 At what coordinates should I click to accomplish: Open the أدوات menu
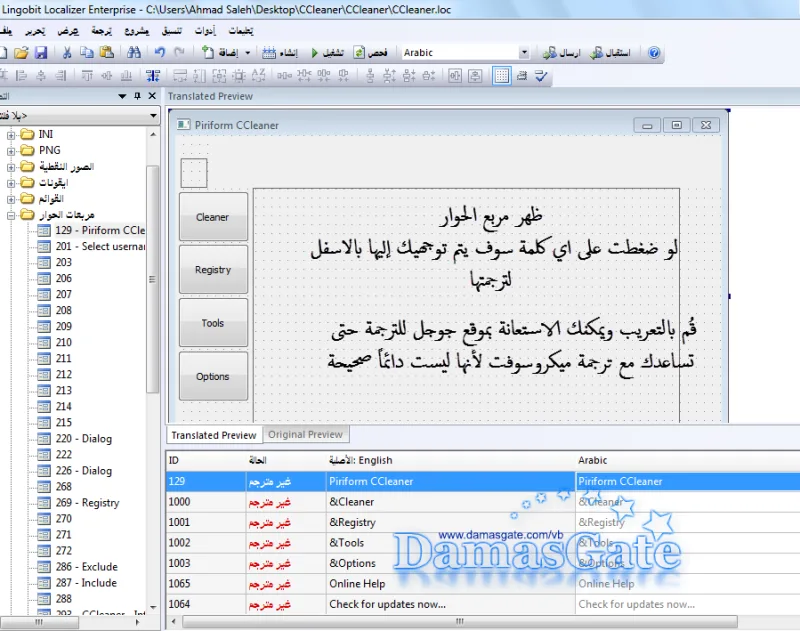pyautogui.click(x=205, y=31)
